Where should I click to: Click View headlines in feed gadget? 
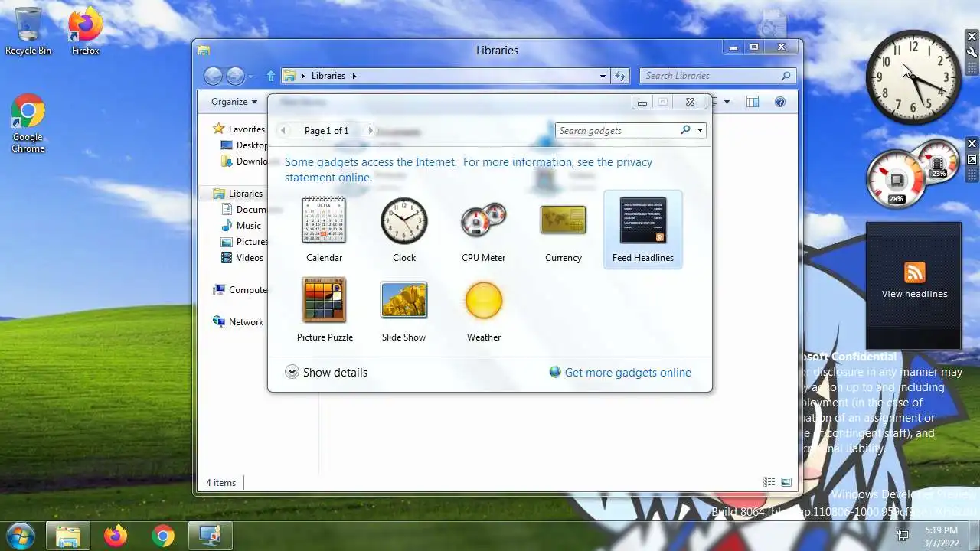click(x=914, y=294)
